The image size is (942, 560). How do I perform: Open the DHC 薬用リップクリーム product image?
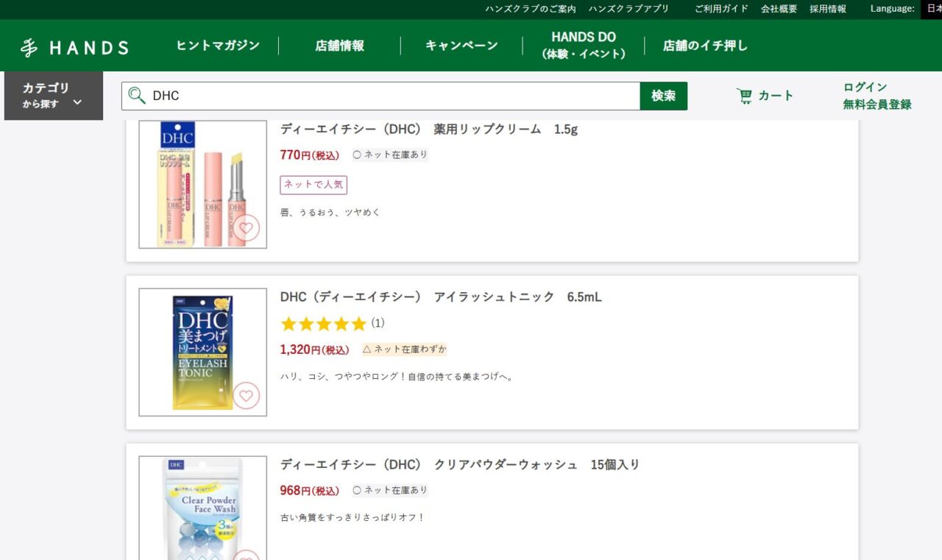tap(203, 184)
